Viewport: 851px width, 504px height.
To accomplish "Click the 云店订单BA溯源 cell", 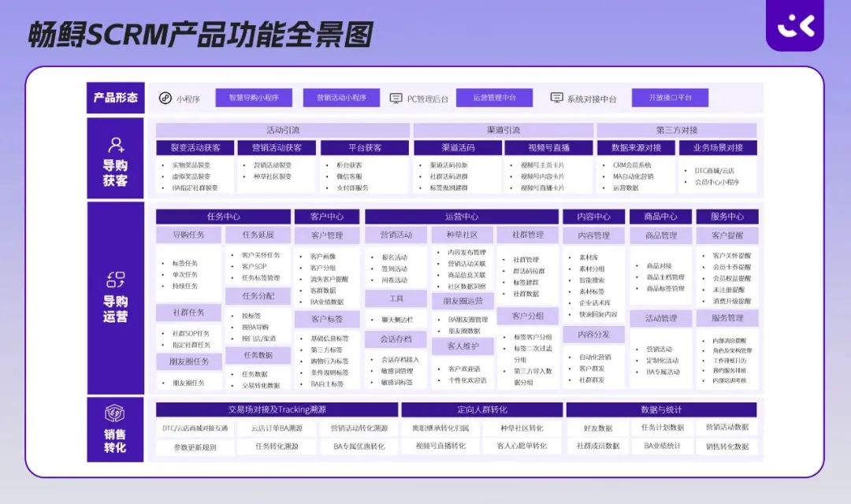I will coord(277,428).
